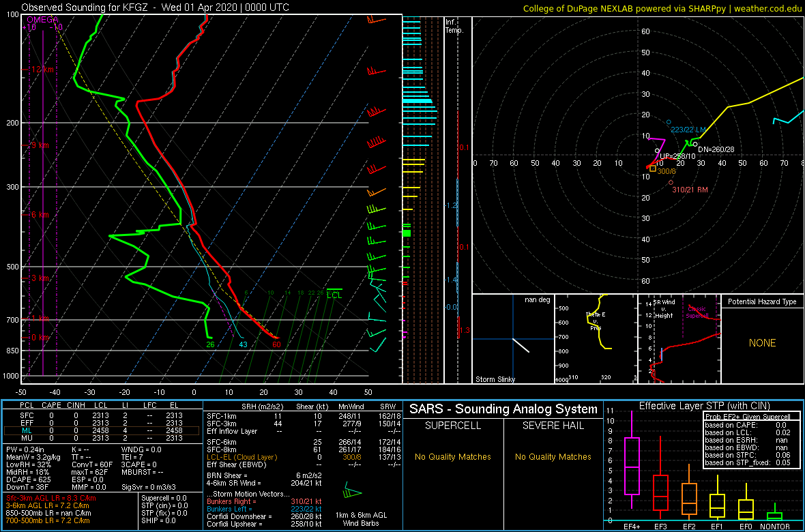805x532 pixels.
Task: Click the SFC-8km row in the shear table
Action: pyautogui.click(x=302, y=449)
